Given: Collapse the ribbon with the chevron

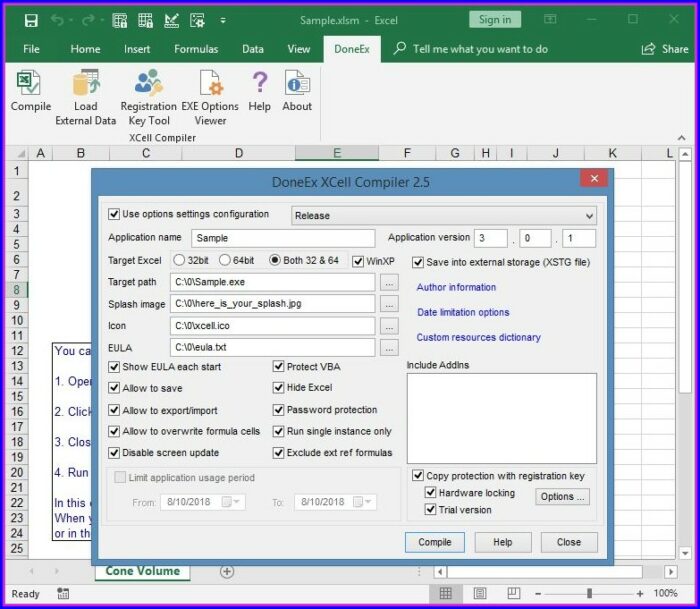Looking at the screenshot, I should coord(681,138).
